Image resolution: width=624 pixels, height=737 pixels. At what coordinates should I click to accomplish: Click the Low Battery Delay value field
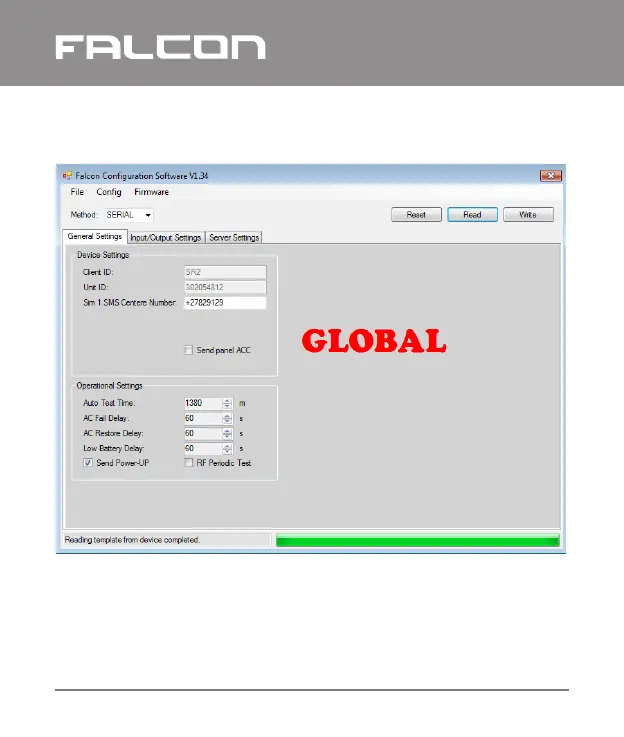coord(203,448)
